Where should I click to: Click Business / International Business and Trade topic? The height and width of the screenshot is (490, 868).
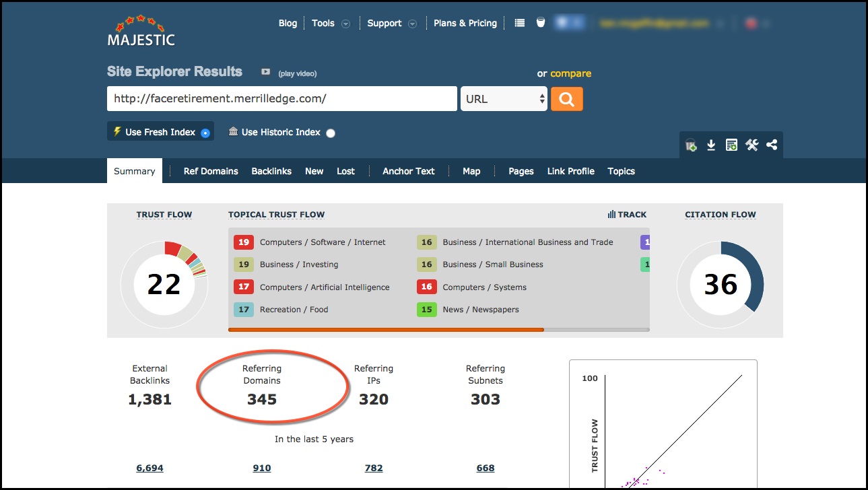pyautogui.click(x=528, y=242)
